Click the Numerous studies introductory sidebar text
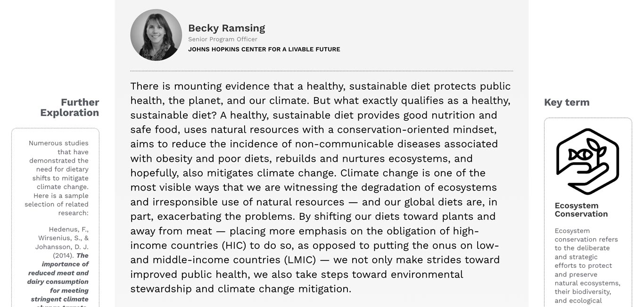 pos(57,178)
